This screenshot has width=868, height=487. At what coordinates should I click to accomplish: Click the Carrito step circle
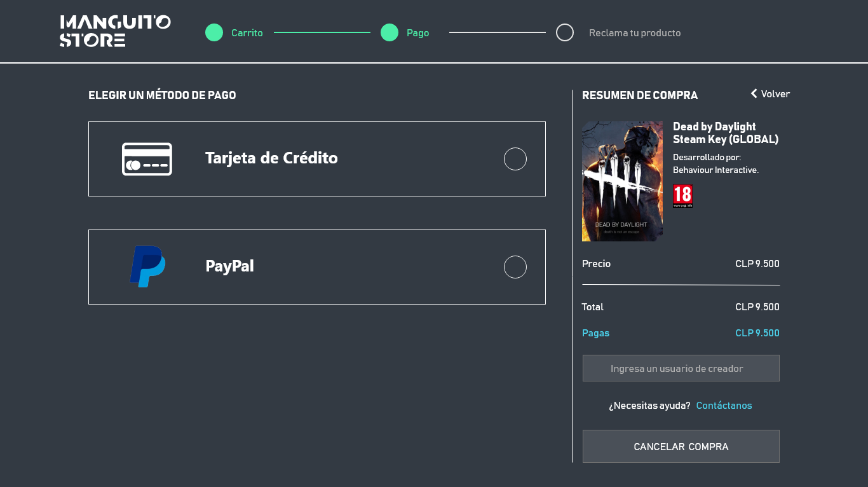(214, 32)
